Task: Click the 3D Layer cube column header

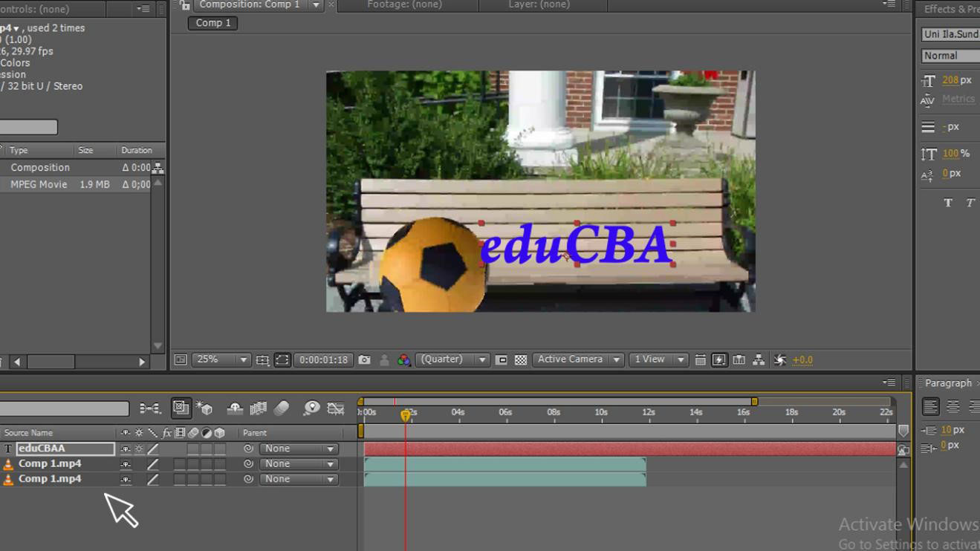Action: (x=220, y=433)
